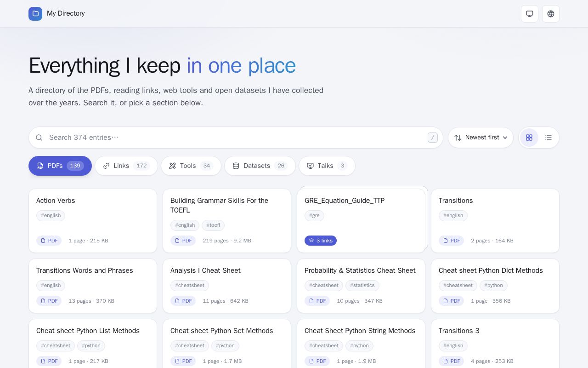
Task: Click #cheatsheet tag on Analysis I card
Action: (x=190, y=285)
